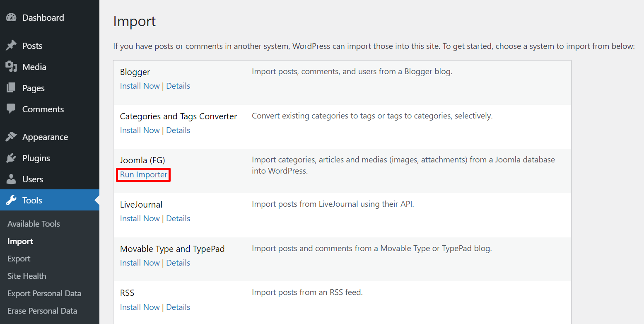View Details for Movable Type and TypePad
Image resolution: width=644 pixels, height=324 pixels.
point(178,263)
